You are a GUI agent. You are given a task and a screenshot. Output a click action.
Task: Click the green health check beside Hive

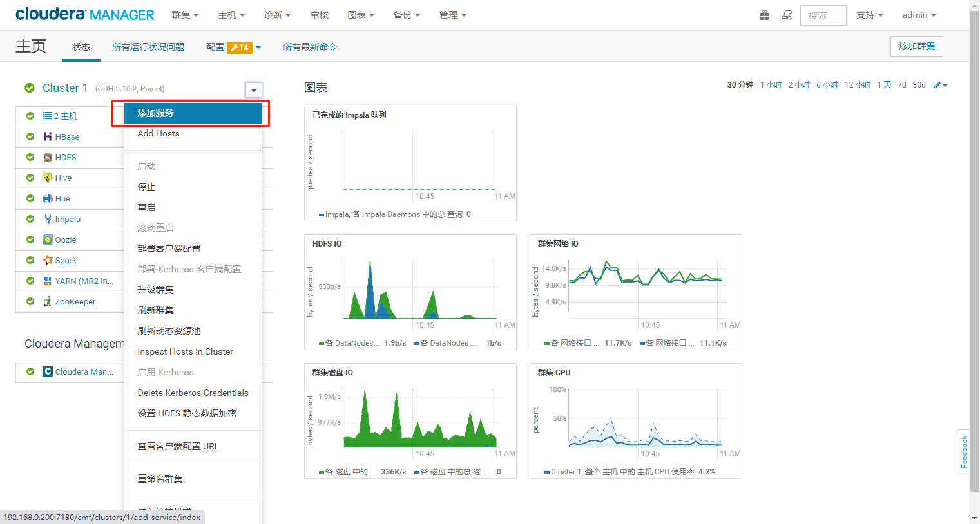click(30, 178)
